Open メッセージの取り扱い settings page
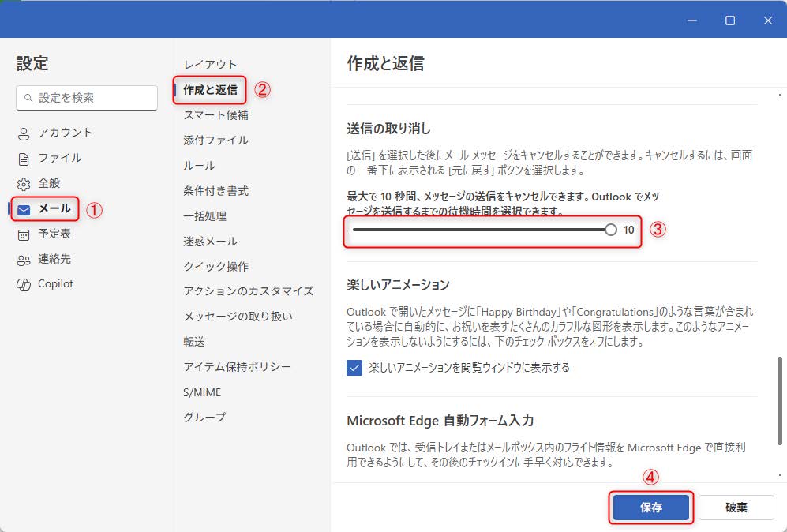Image resolution: width=787 pixels, height=532 pixels. pos(238,317)
